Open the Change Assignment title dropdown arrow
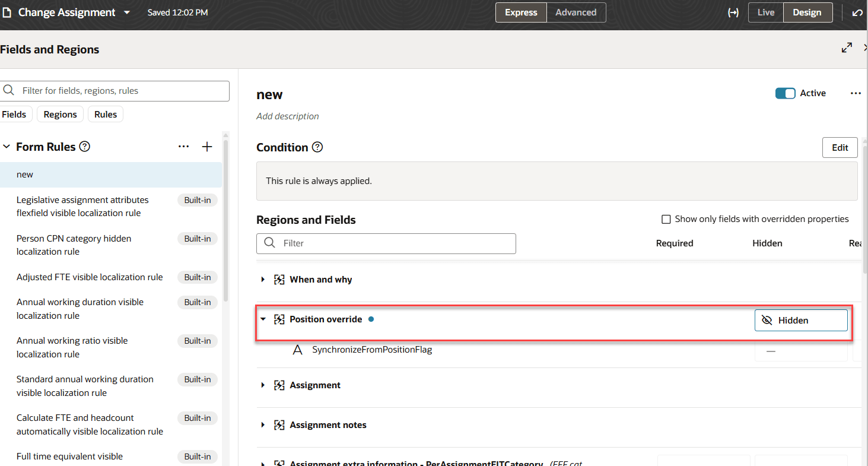This screenshot has width=868, height=466. (x=126, y=12)
